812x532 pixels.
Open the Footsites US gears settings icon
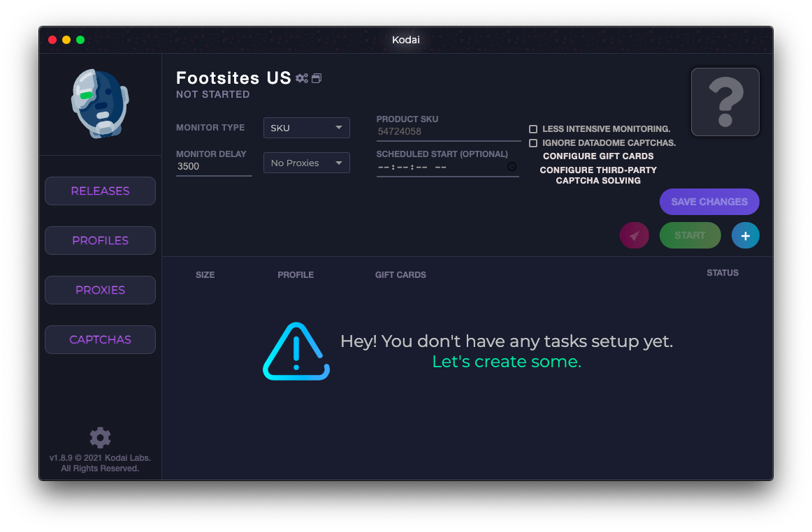(301, 78)
